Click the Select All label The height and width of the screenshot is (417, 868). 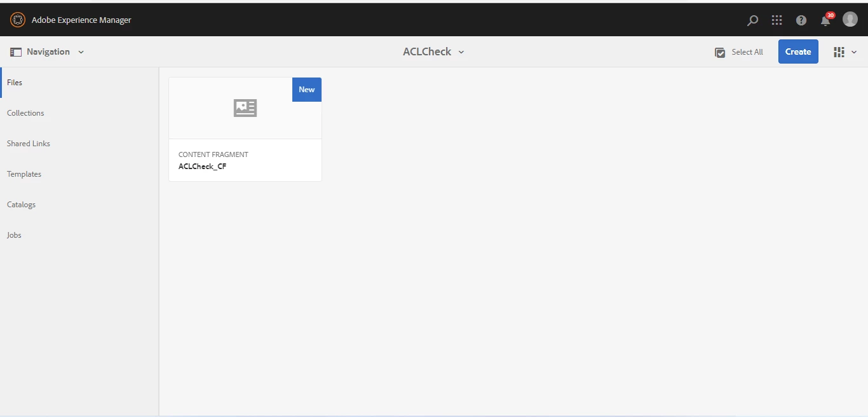(747, 52)
